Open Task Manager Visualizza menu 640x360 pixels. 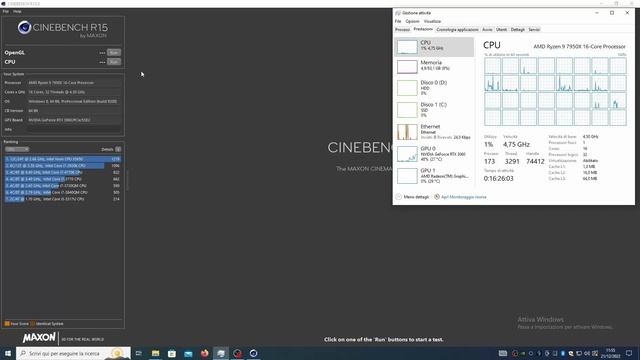point(432,21)
